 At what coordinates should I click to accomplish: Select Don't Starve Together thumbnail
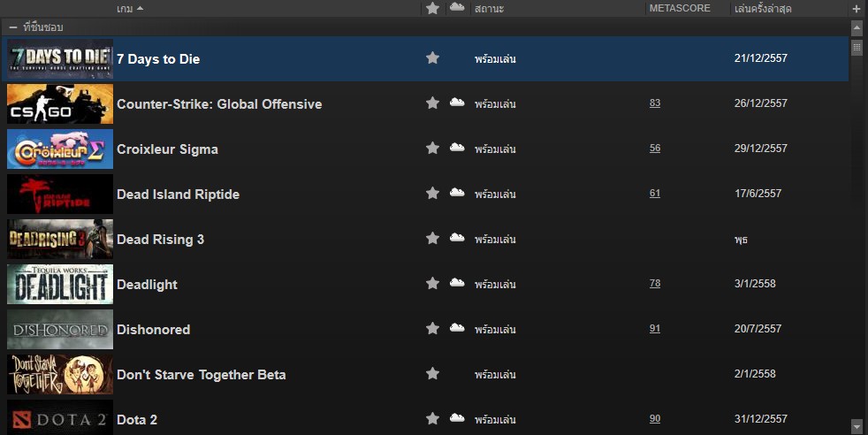[x=60, y=375]
